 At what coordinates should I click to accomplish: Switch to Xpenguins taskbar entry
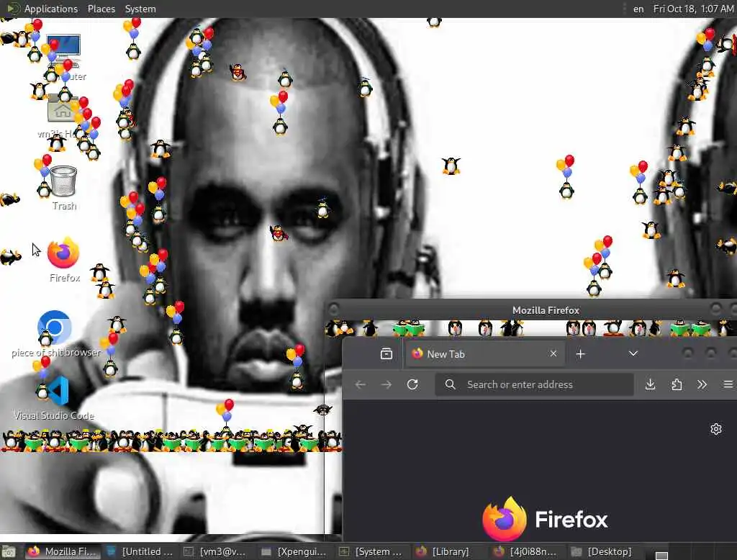(294, 551)
